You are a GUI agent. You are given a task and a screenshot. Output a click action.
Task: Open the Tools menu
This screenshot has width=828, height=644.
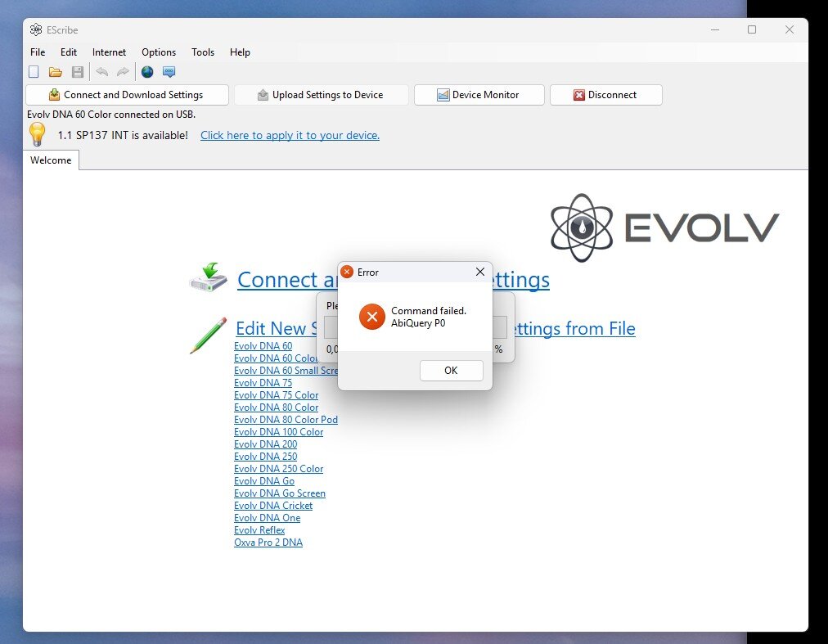coord(203,52)
